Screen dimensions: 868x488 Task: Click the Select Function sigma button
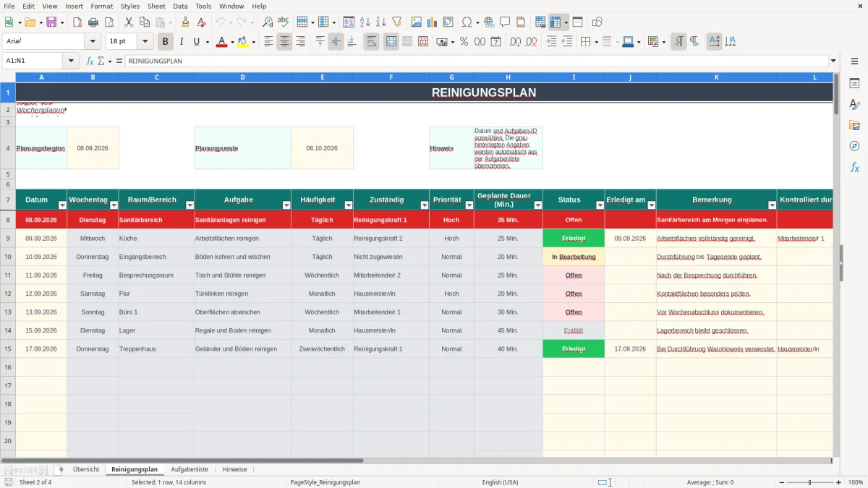point(101,61)
